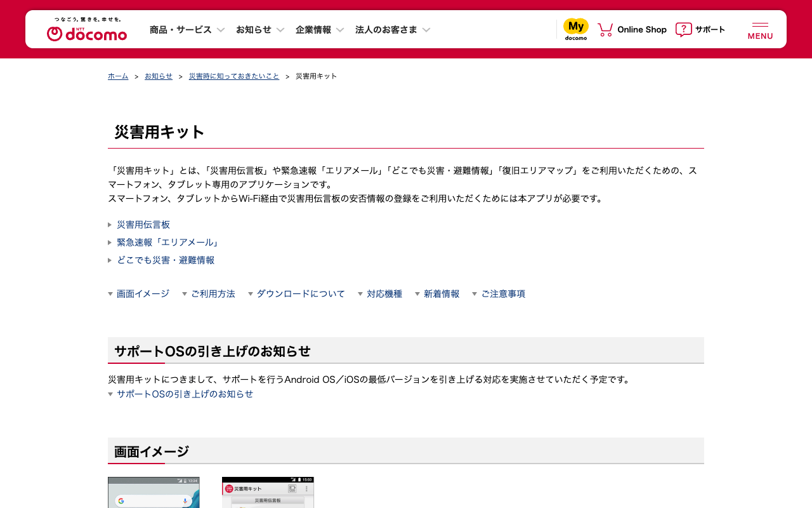Open the どこでも災害・避難情報 link
The width and height of the screenshot is (812, 508).
pyautogui.click(x=166, y=260)
